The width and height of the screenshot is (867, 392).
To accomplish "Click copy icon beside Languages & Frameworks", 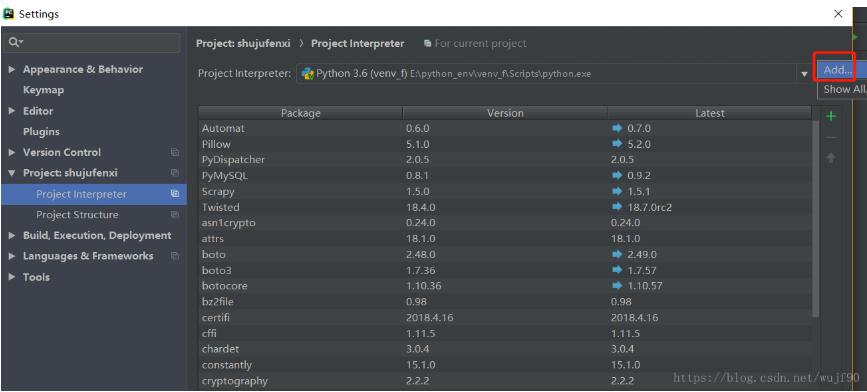I will (175, 256).
